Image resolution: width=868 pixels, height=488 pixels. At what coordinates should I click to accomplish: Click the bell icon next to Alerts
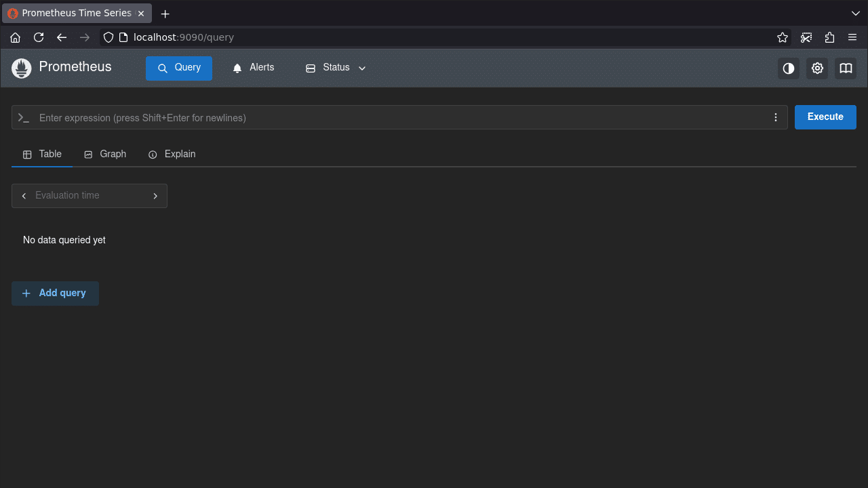click(x=237, y=67)
